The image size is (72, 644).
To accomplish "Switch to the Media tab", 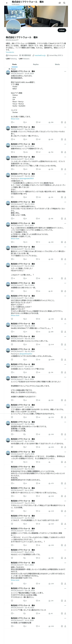I will (x=57, y=64).
